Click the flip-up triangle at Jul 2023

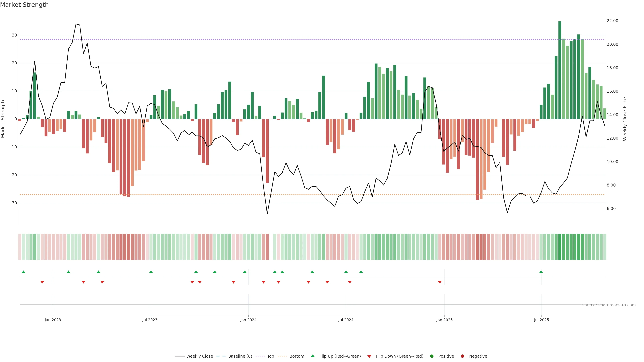click(151, 272)
